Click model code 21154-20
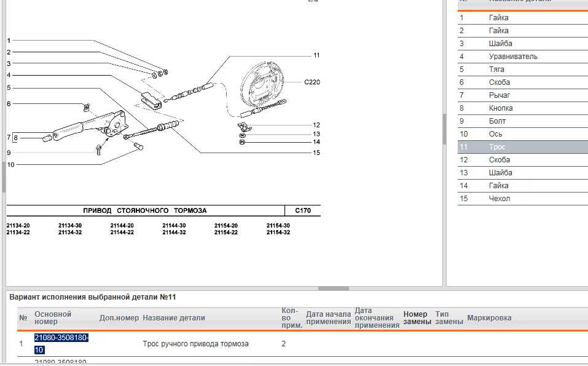 225,226
